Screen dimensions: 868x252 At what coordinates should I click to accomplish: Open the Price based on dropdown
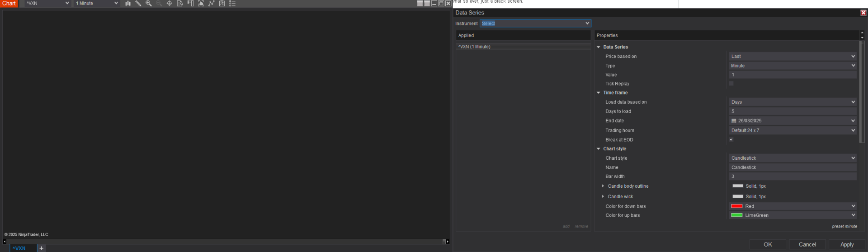[x=793, y=56]
